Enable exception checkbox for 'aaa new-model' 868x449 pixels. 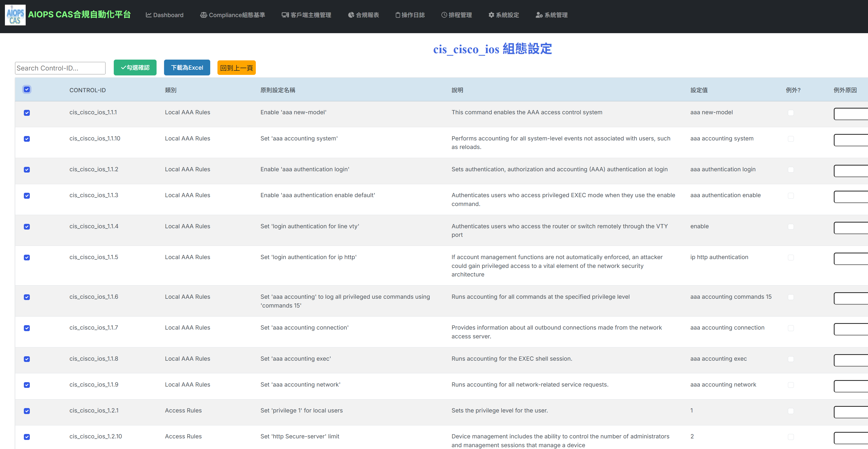coord(791,113)
